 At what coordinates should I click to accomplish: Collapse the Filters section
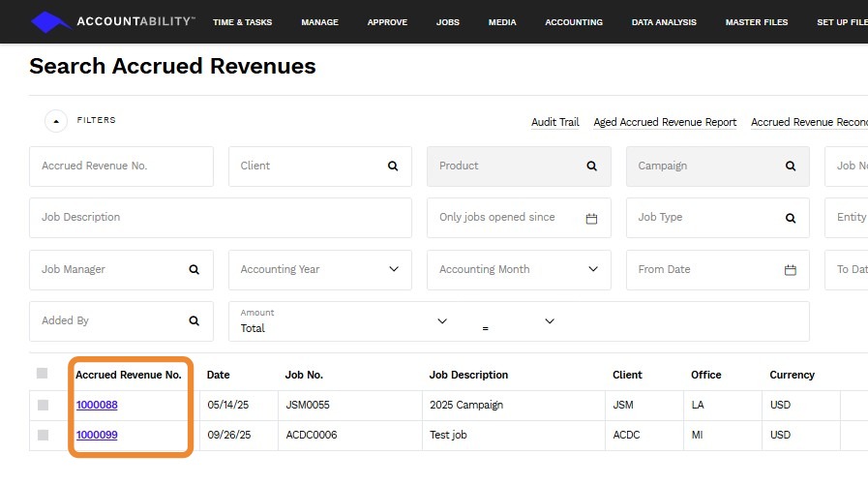(x=56, y=121)
